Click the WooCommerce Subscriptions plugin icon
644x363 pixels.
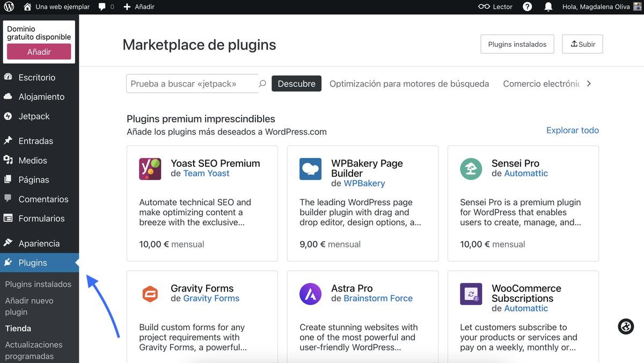point(471,294)
